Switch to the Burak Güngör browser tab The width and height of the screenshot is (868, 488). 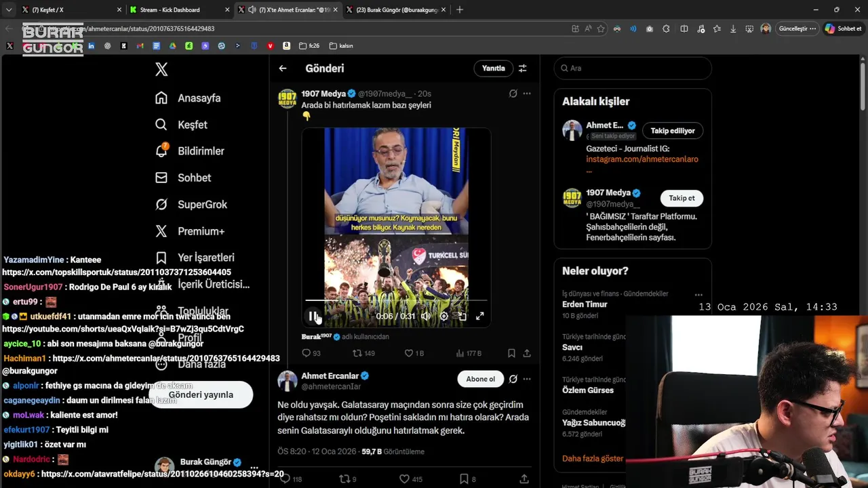tap(395, 9)
